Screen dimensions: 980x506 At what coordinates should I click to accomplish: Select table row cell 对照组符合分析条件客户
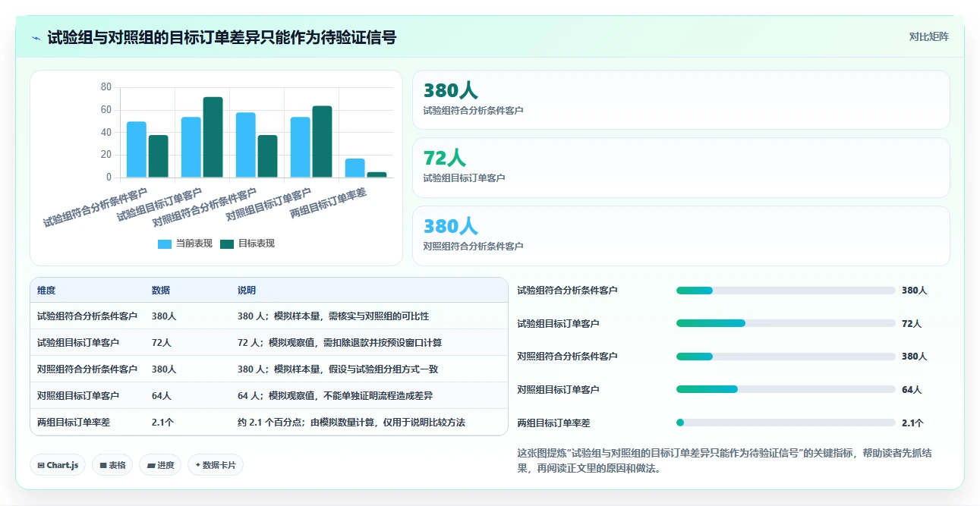pyautogui.click(x=87, y=369)
